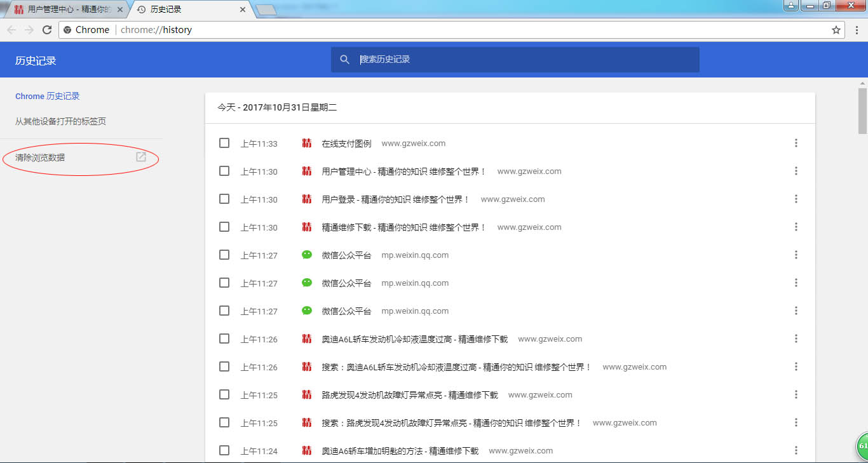Tick checkbox for 上午11:24 奥迪A6 entry
Screen dimensions: 868x463
coord(224,450)
